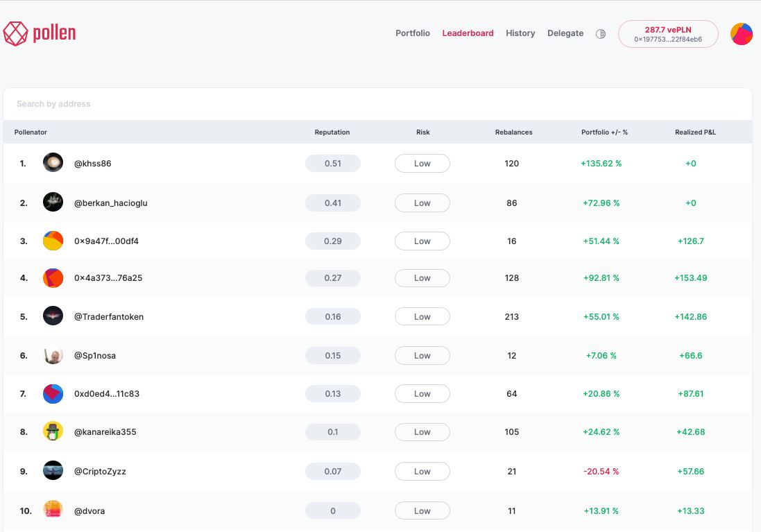
Task: Click @khss86 avatar image
Action: 53,163
